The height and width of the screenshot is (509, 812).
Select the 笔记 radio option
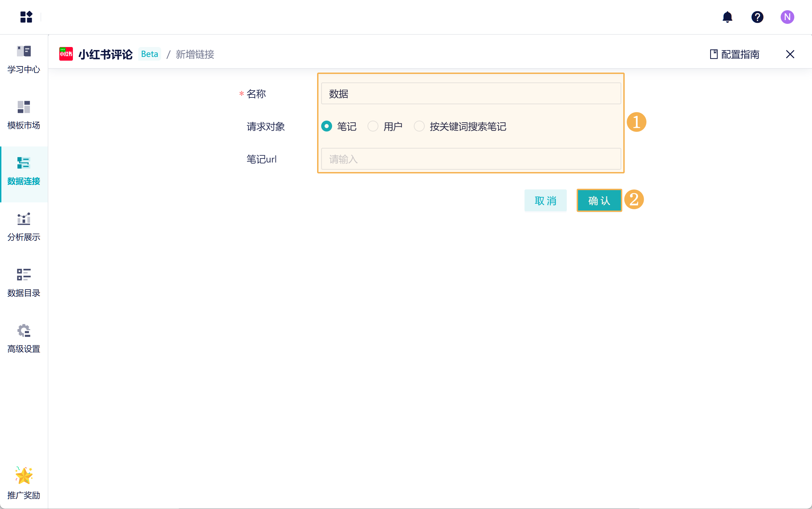[327, 126]
